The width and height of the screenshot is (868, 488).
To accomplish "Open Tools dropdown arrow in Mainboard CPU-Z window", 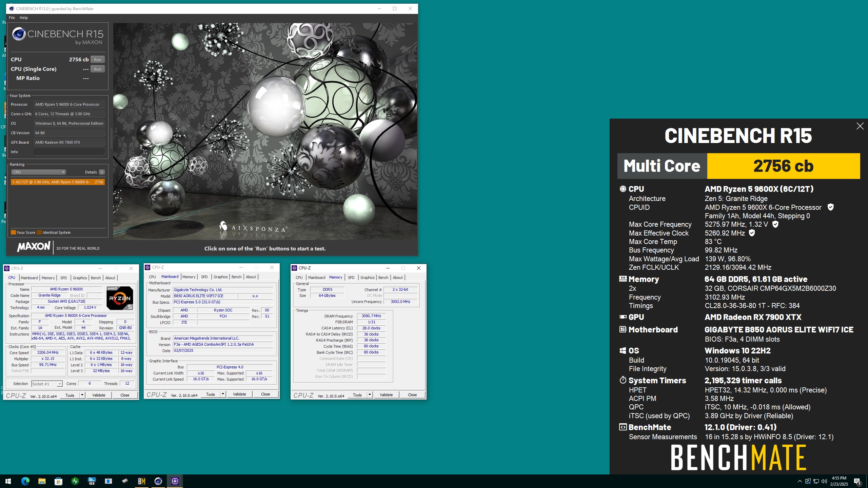I will [223, 394].
